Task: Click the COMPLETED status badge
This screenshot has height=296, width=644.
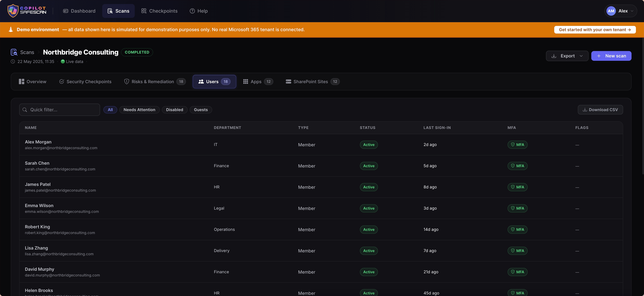Action: pos(137,52)
